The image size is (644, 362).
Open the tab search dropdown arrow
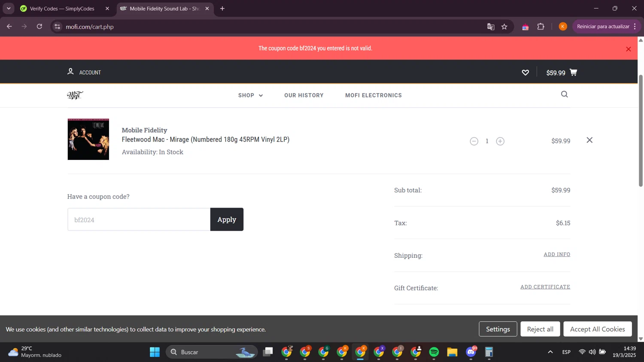(9, 9)
